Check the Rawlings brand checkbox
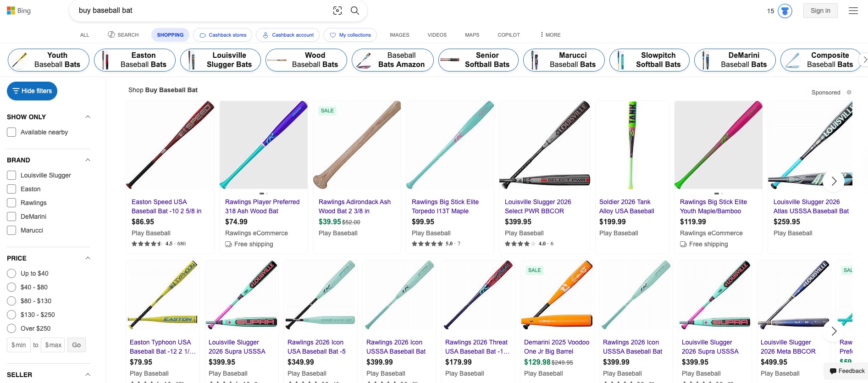 click(x=11, y=203)
